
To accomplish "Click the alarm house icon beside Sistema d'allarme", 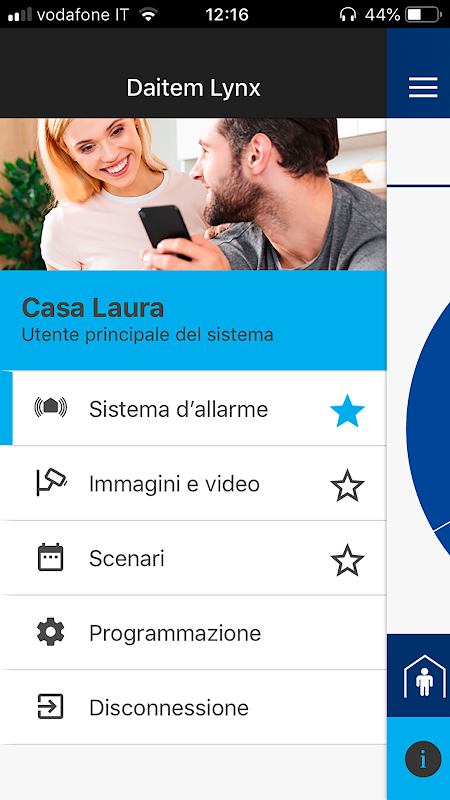I will tap(51, 407).
